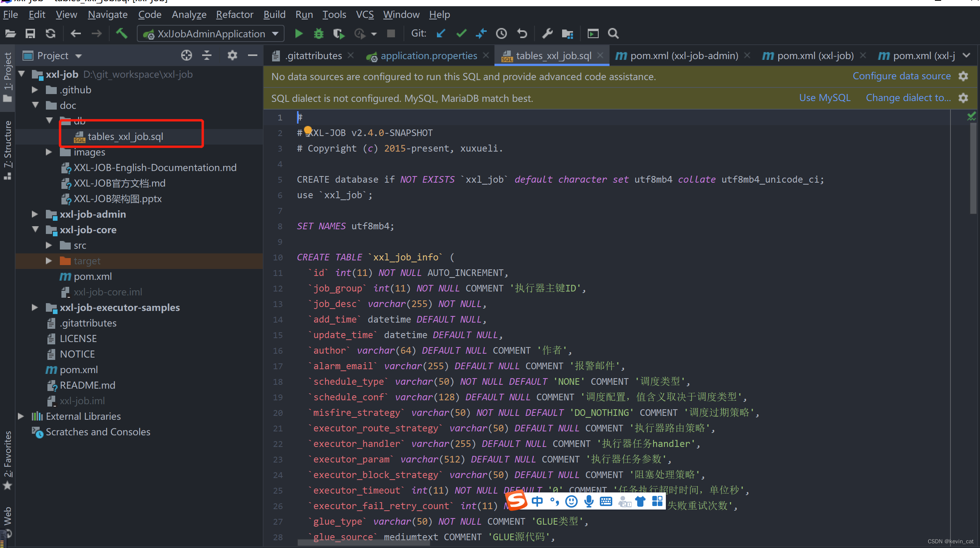Open the Navigate menu
Screen dimensions: 980x548
click(x=108, y=15)
